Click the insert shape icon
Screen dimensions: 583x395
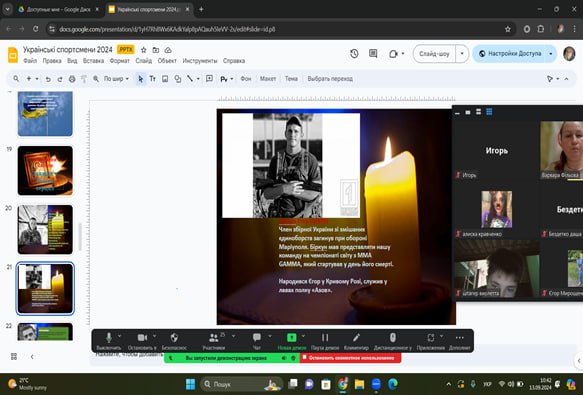178,79
